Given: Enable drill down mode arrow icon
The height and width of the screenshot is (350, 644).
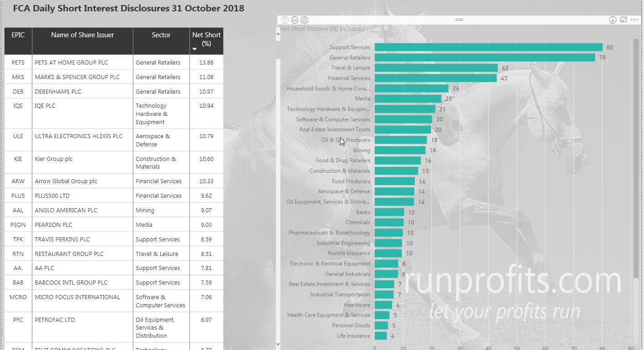Looking at the screenshot, I should tap(613, 20).
